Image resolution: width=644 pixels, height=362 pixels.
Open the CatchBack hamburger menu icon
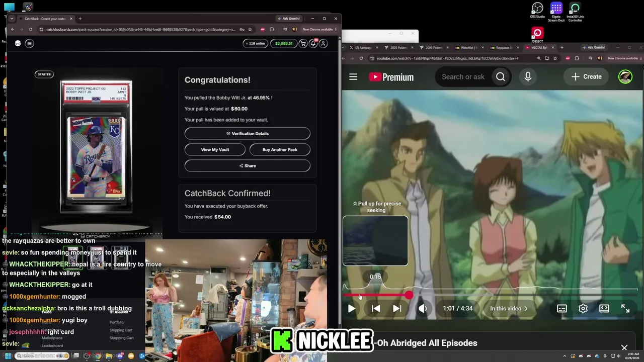pyautogui.click(x=29, y=43)
